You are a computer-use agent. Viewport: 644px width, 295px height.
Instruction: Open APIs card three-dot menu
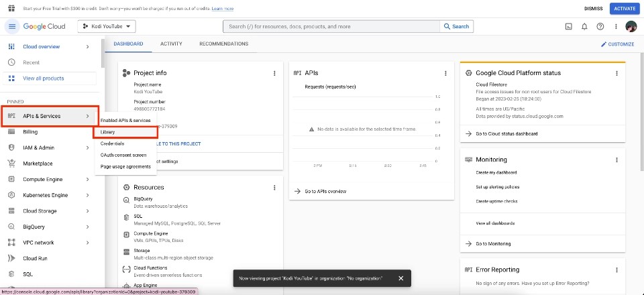pos(445,73)
